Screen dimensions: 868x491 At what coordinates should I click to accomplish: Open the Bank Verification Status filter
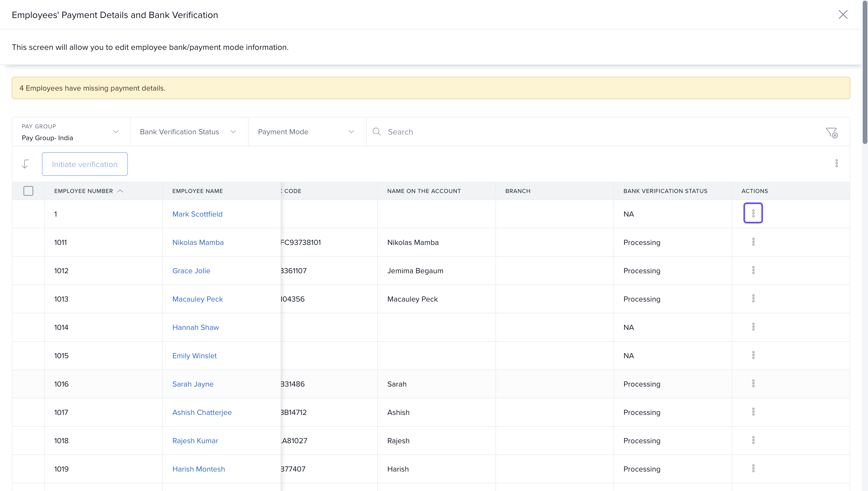click(x=189, y=132)
